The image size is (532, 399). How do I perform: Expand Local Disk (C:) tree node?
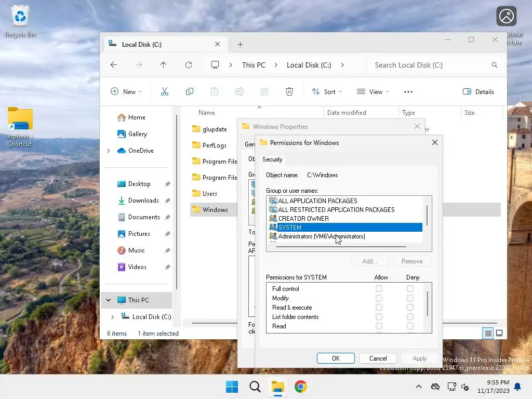(113, 317)
